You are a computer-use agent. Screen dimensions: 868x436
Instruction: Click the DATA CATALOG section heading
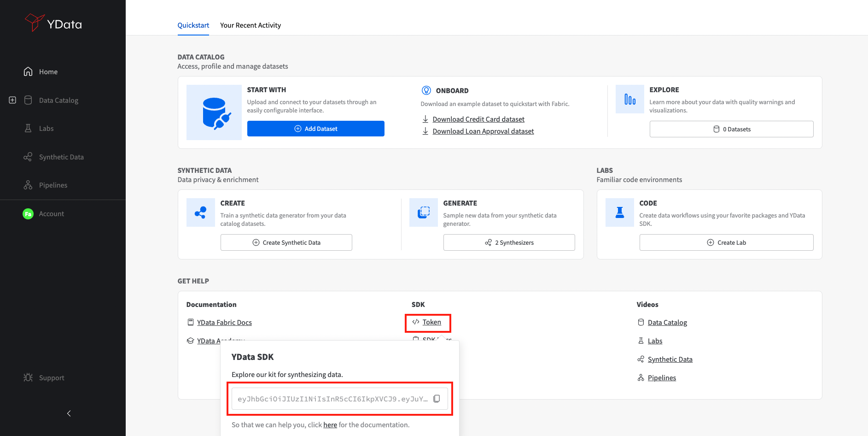click(201, 57)
